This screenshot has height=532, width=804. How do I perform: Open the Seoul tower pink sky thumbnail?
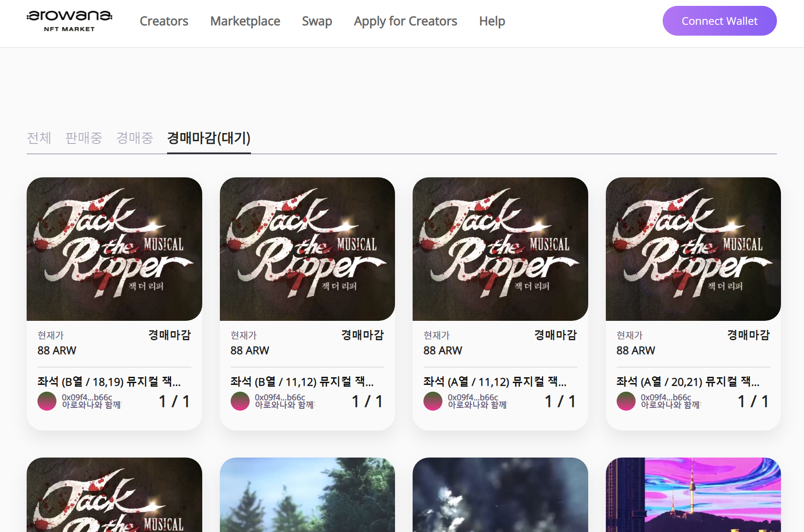coord(693,495)
